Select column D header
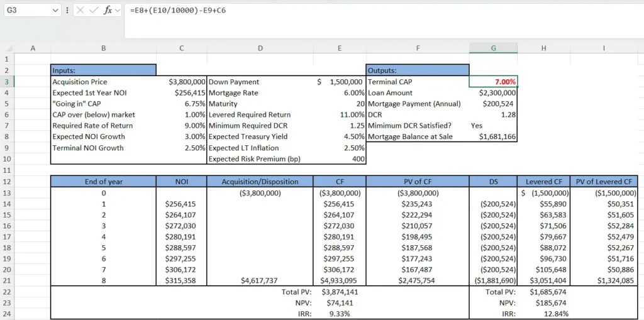Image resolution: width=644 pixels, height=320 pixels. point(260,48)
